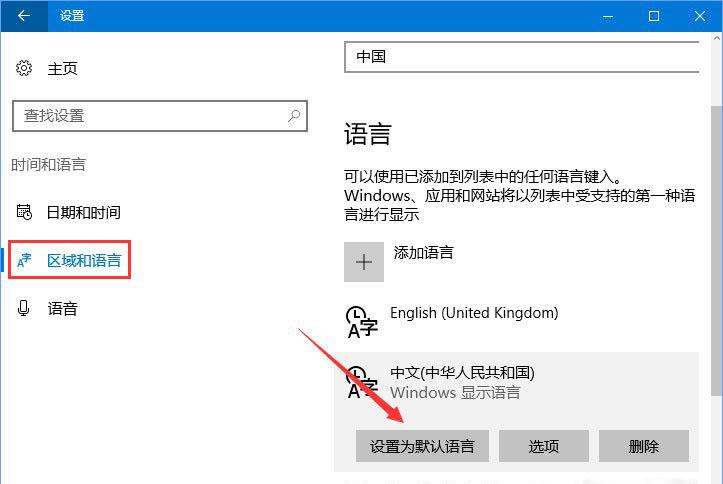Click the search magnifier icon

pos(294,116)
